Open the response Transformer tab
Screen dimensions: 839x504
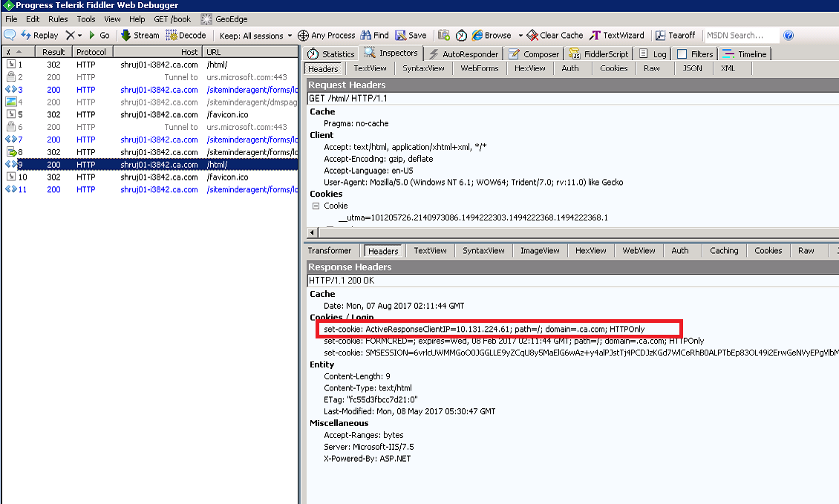point(330,250)
